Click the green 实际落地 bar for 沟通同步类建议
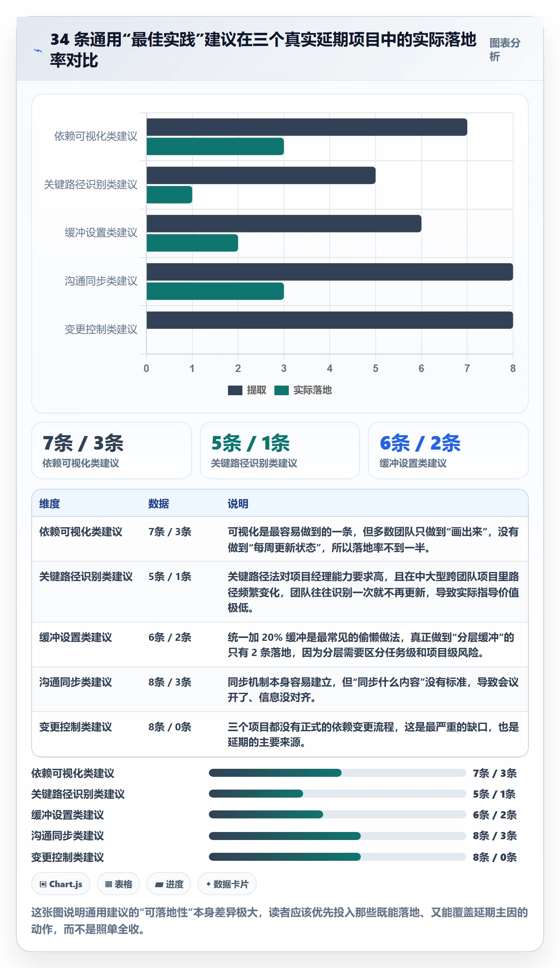This screenshot has height=968, width=560. 215,291
